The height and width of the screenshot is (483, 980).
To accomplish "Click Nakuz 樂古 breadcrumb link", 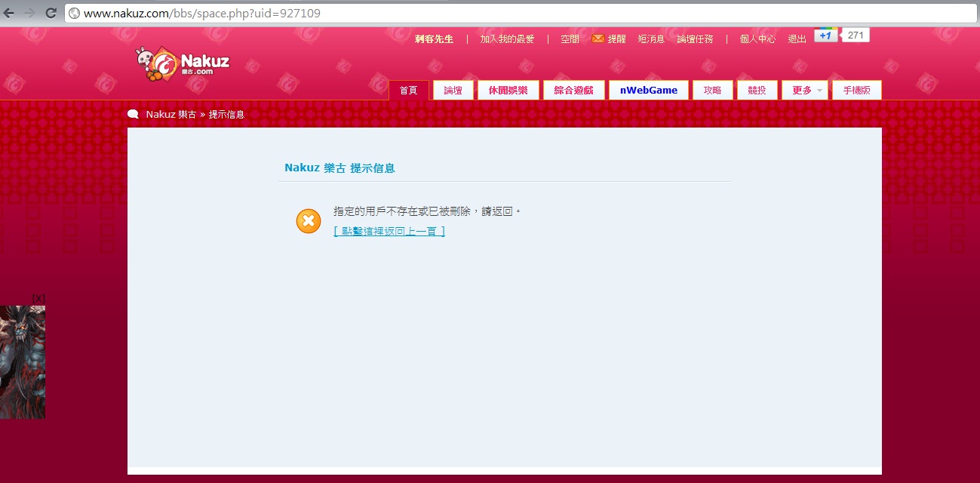I will [x=171, y=115].
